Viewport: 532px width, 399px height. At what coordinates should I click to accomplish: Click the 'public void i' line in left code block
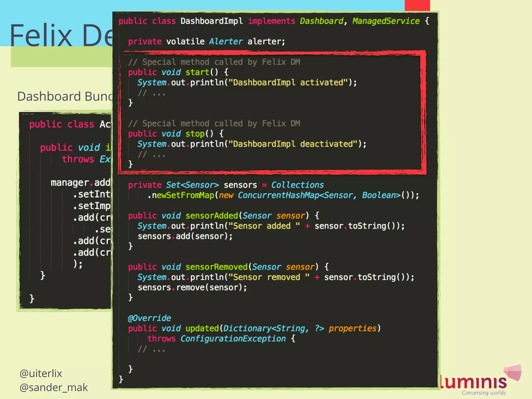76,148
